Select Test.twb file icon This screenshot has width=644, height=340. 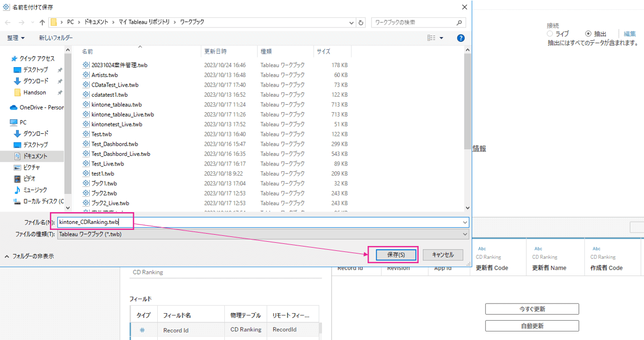click(x=86, y=134)
